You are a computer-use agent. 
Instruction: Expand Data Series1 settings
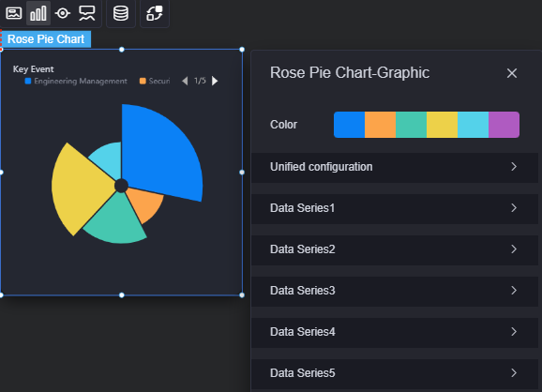point(395,208)
